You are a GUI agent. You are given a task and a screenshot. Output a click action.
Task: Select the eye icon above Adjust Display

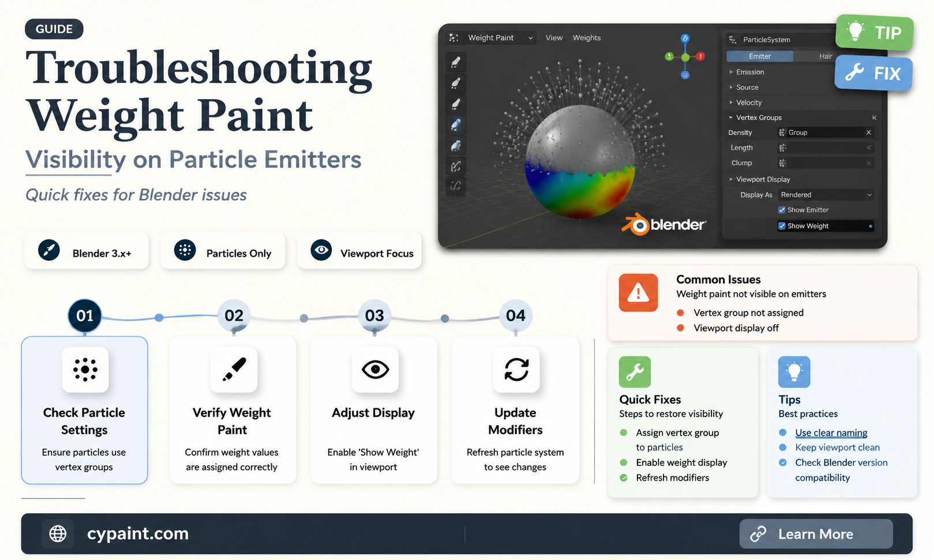tap(375, 369)
